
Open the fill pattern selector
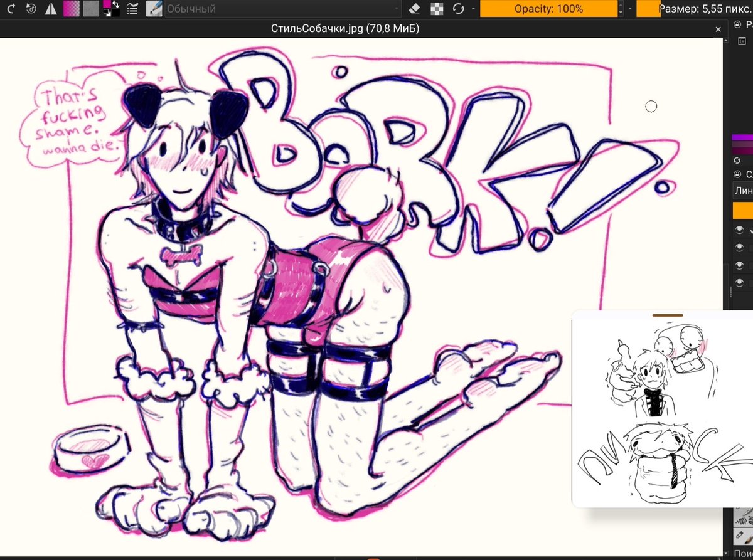click(x=91, y=9)
